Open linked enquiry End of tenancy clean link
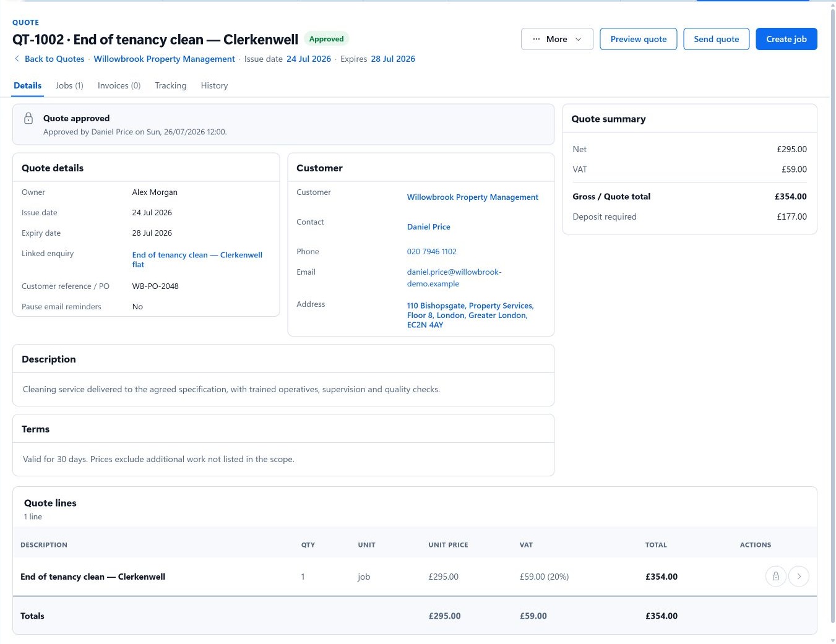836x644 pixels. (x=197, y=259)
